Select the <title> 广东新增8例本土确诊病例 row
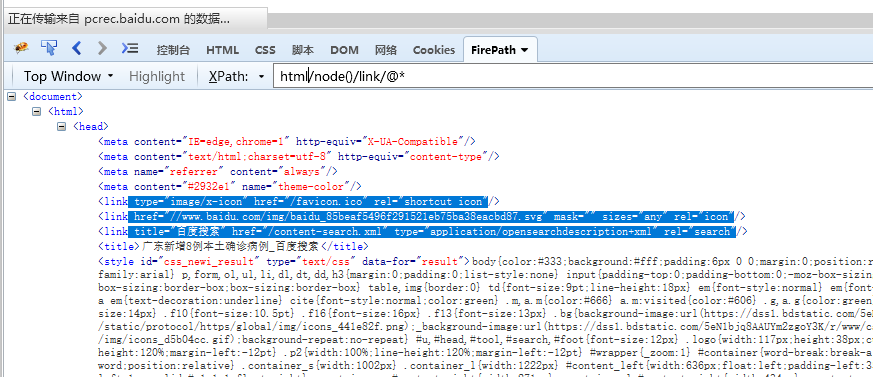 point(233,246)
